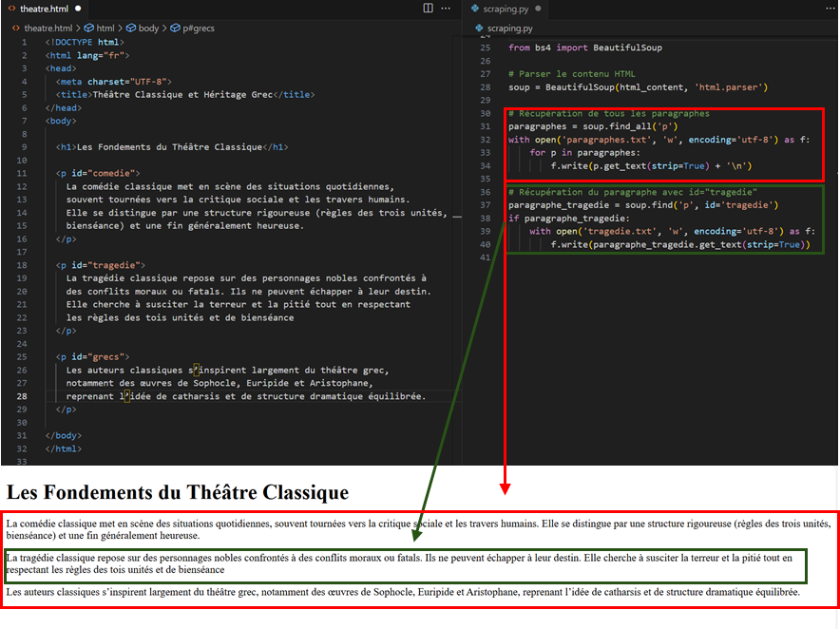Click line 'if paragraphe_tragedie:'

tap(569, 219)
